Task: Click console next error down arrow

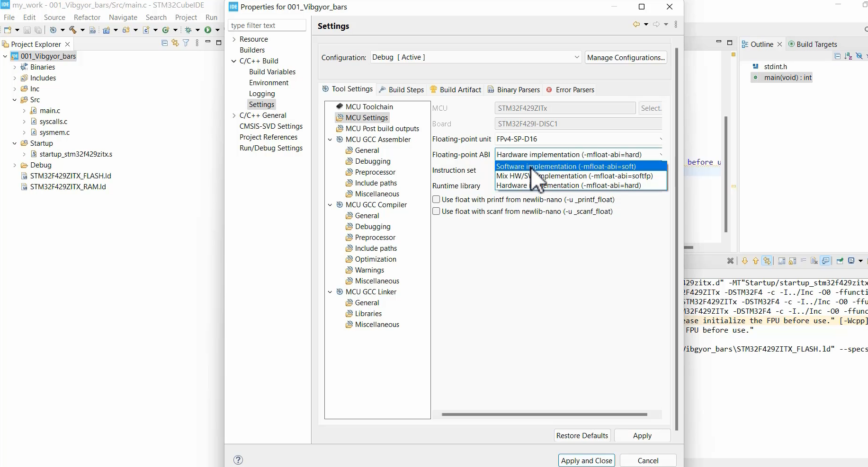Action: [745, 261]
